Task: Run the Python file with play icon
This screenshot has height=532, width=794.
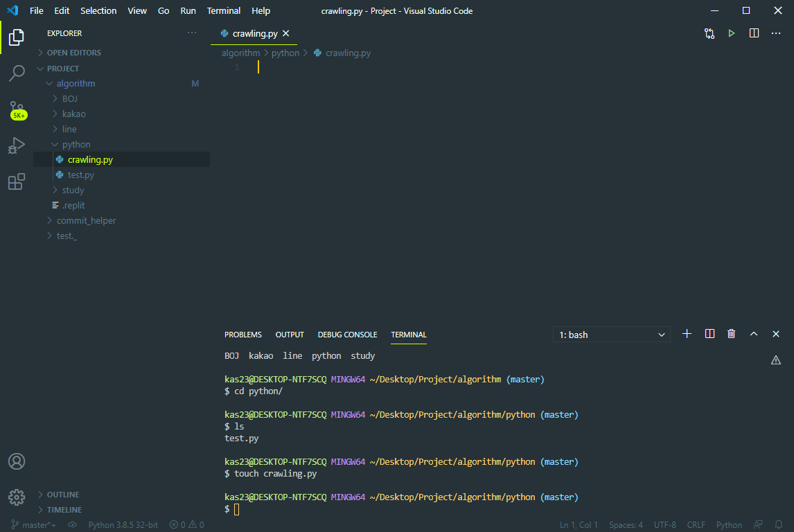Action: [x=732, y=33]
